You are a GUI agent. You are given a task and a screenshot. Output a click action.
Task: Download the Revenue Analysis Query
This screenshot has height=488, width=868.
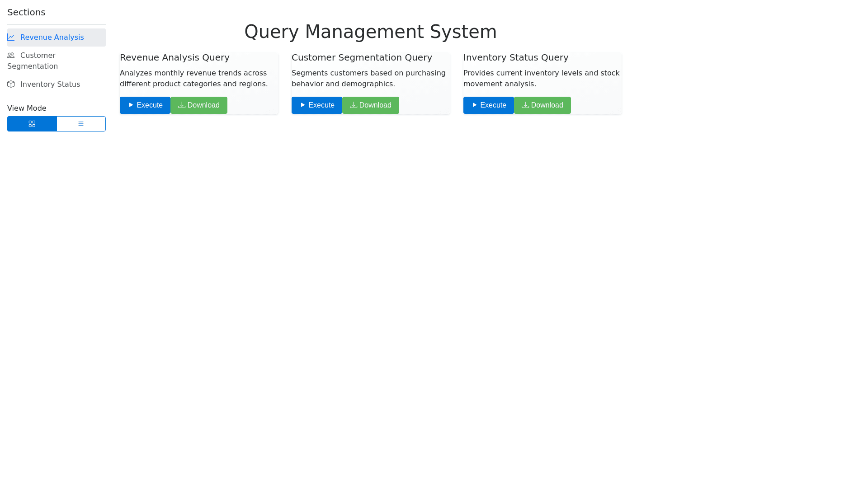click(199, 105)
